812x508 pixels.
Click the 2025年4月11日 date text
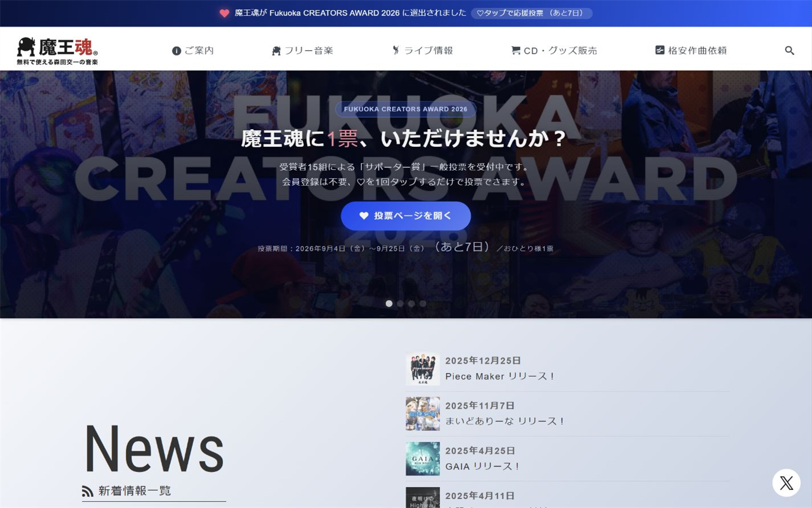480,496
